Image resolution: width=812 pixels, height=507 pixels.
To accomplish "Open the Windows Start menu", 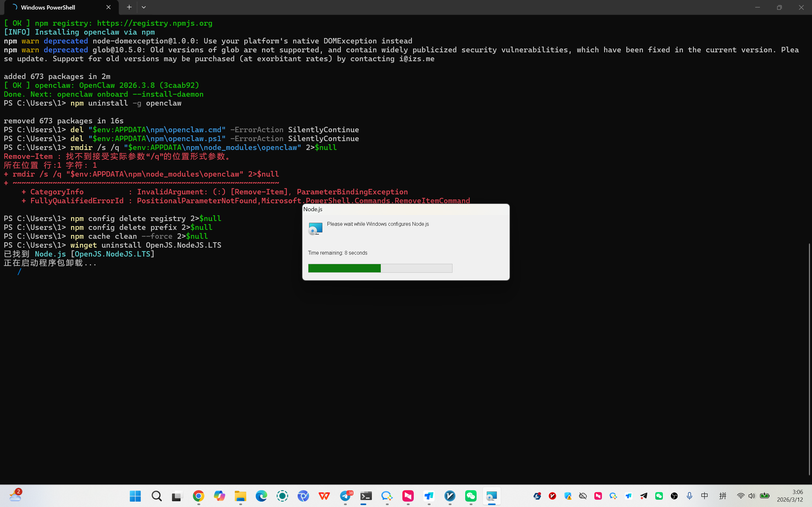I will pyautogui.click(x=135, y=497).
